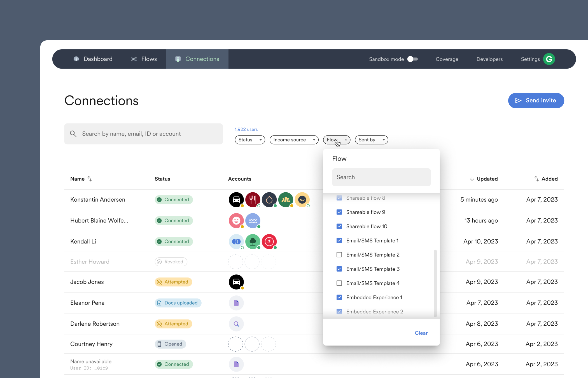This screenshot has height=378, width=588.
Task: Click the magnifier account icon for Darlene Robertson
Action: pyautogui.click(x=236, y=324)
